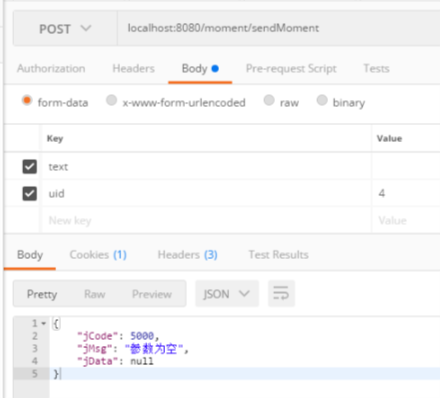Select the request Body tab
Viewport: 440px width, 398px height.
(x=200, y=69)
